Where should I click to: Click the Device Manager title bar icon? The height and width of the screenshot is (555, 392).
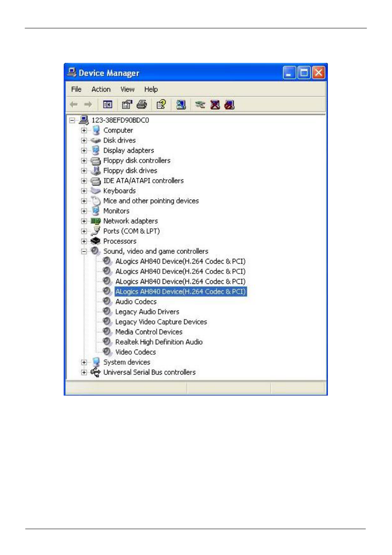72,73
